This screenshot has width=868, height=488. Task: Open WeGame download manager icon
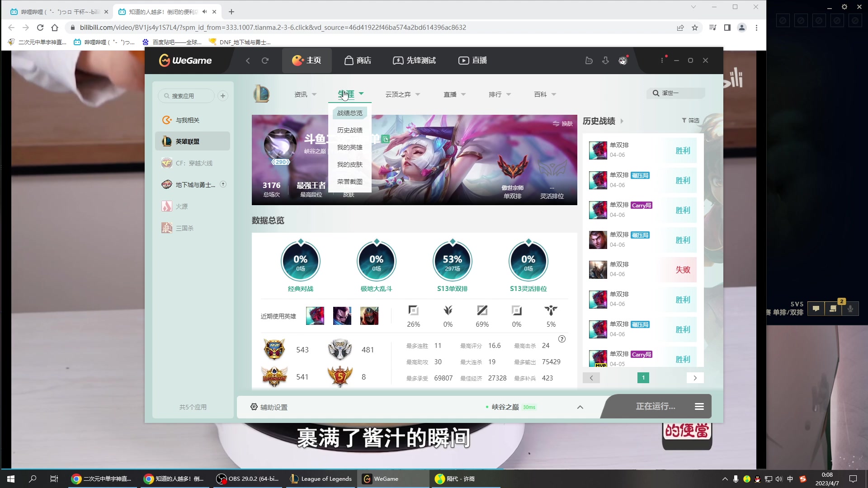(606, 61)
